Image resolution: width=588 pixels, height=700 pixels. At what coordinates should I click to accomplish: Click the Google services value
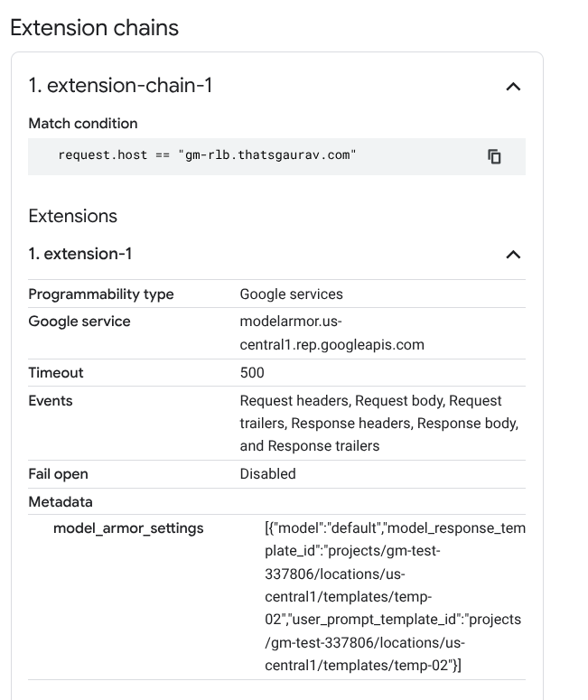pos(291,294)
